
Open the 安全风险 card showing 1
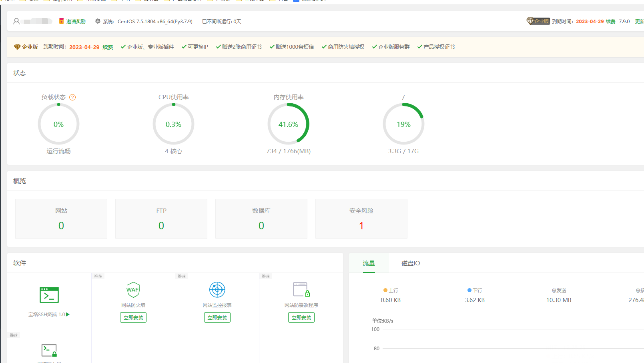[x=361, y=219]
